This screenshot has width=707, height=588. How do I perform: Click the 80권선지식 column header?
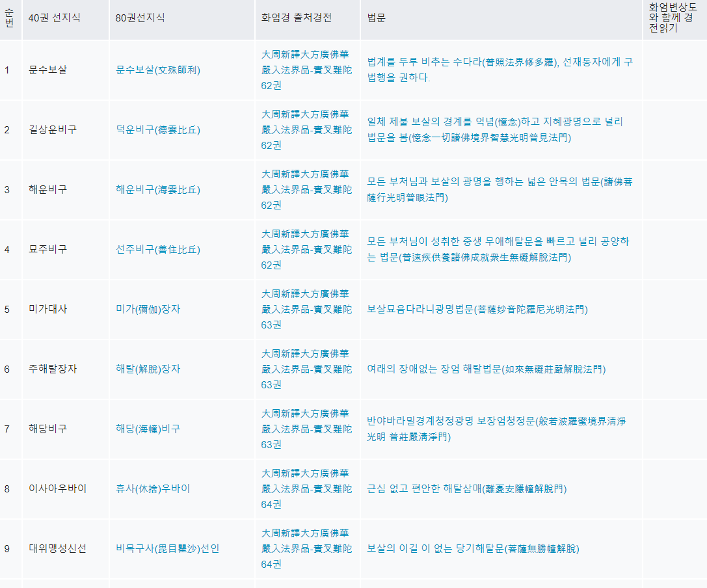(140, 18)
